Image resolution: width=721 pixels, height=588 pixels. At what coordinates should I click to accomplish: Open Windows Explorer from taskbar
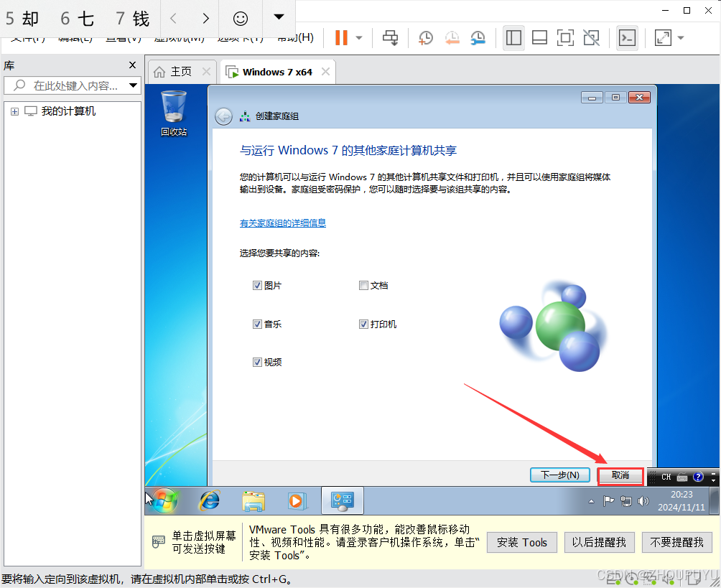(253, 501)
